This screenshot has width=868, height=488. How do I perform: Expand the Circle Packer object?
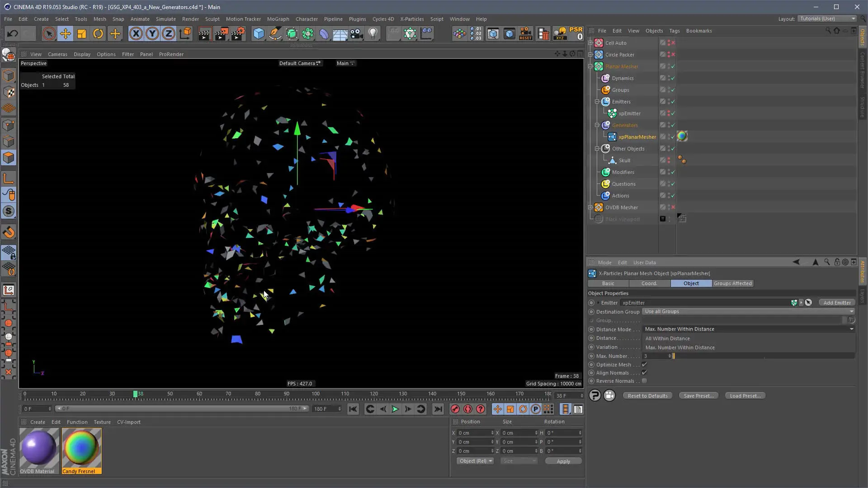pos(590,55)
